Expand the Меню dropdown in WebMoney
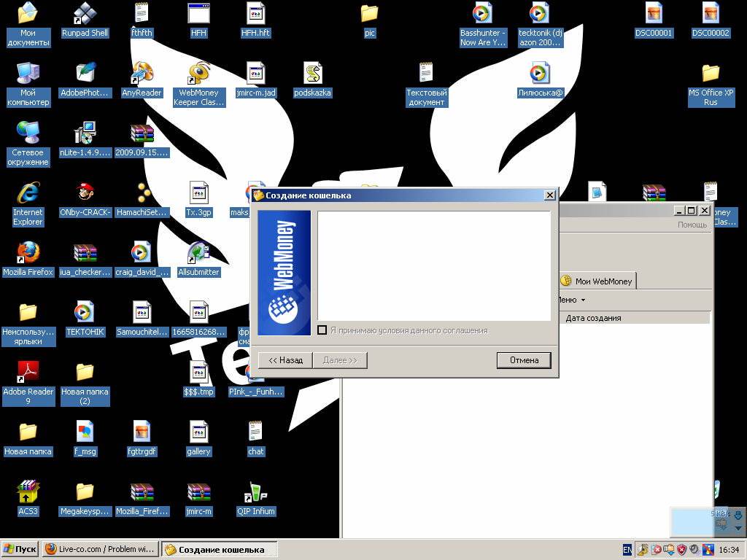 pyautogui.click(x=572, y=300)
